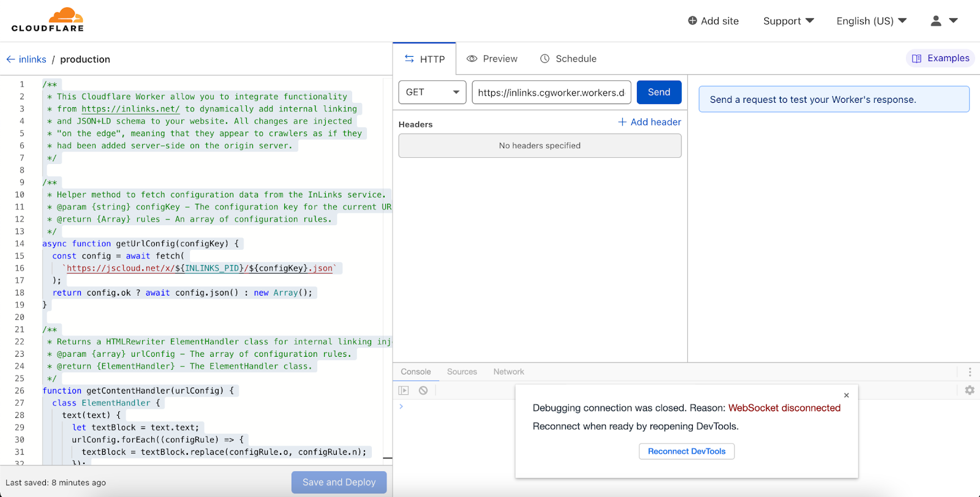Screen dimensions: 980x497
Task: Click the production breadcrumb text
Action: click(85, 59)
